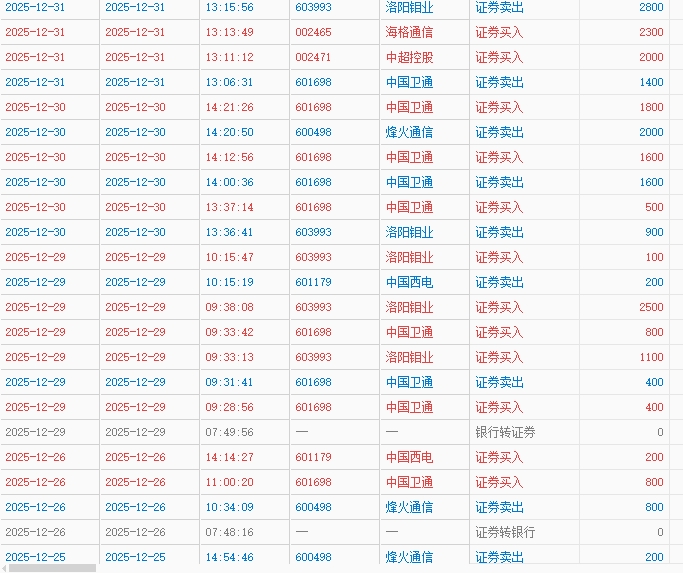Select the time cell 10:34:09

[x=230, y=507]
